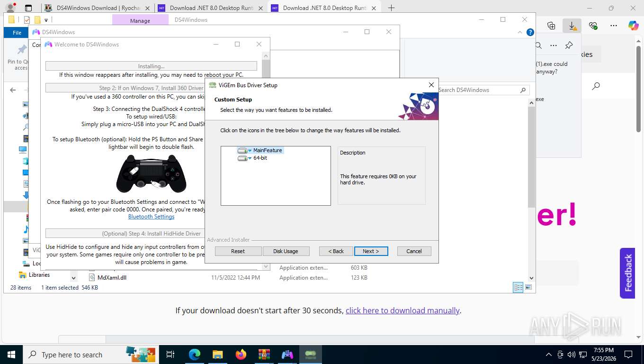Viewport: 644px width, 364px height.
Task: Show hidden system tray icons chevron
Action: click(549, 355)
